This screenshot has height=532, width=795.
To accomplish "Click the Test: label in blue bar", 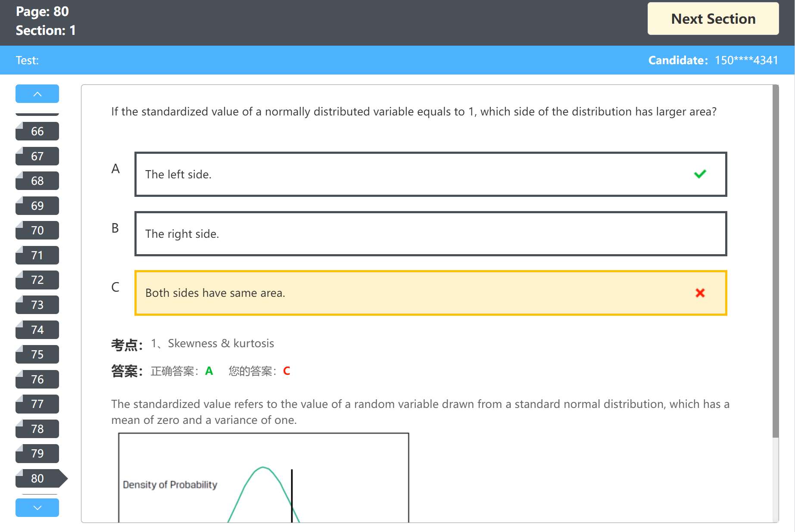I will (x=27, y=60).
